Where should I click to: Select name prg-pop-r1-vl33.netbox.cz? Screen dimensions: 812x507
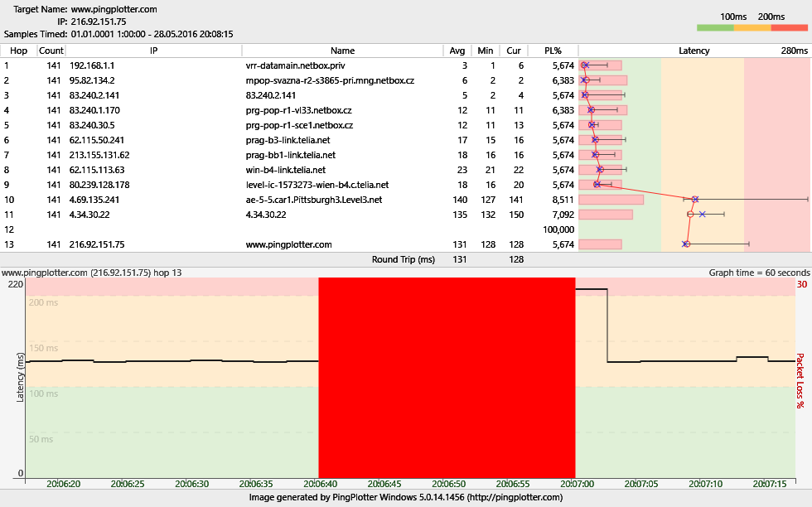pos(299,111)
